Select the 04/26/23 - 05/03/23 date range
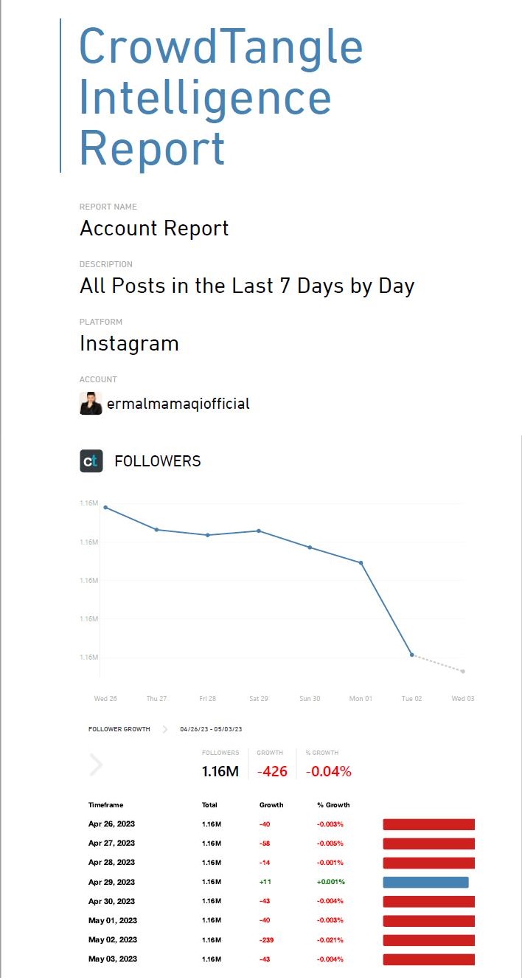Image resolution: width=522 pixels, height=980 pixels. (211, 729)
